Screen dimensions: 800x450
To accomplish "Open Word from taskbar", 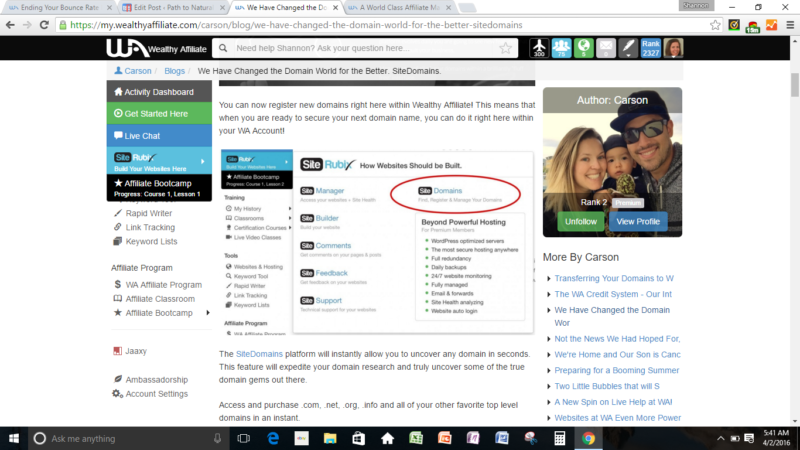I will 502,438.
